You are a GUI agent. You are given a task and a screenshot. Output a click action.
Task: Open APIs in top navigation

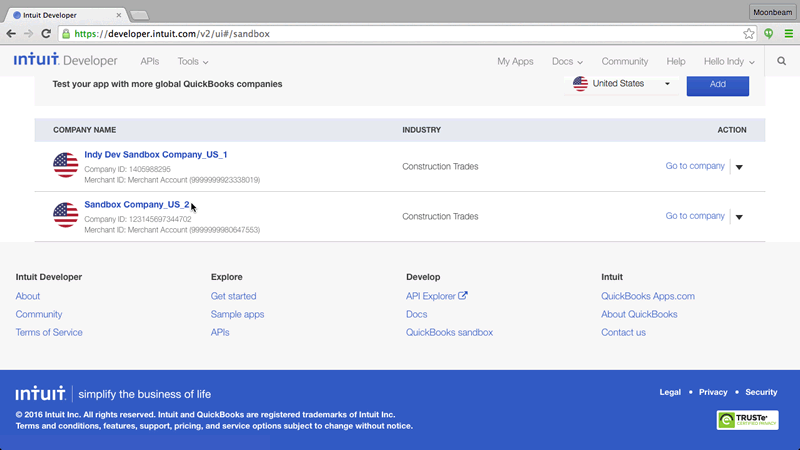pos(149,61)
